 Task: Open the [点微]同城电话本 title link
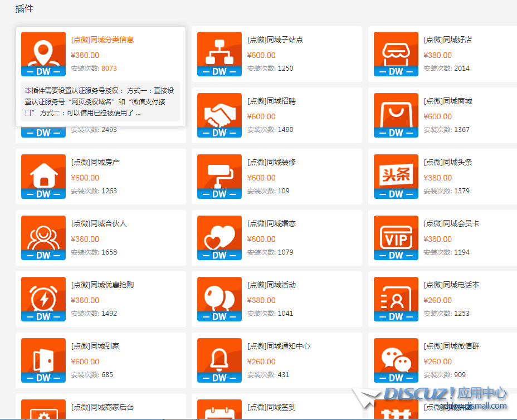click(x=451, y=285)
